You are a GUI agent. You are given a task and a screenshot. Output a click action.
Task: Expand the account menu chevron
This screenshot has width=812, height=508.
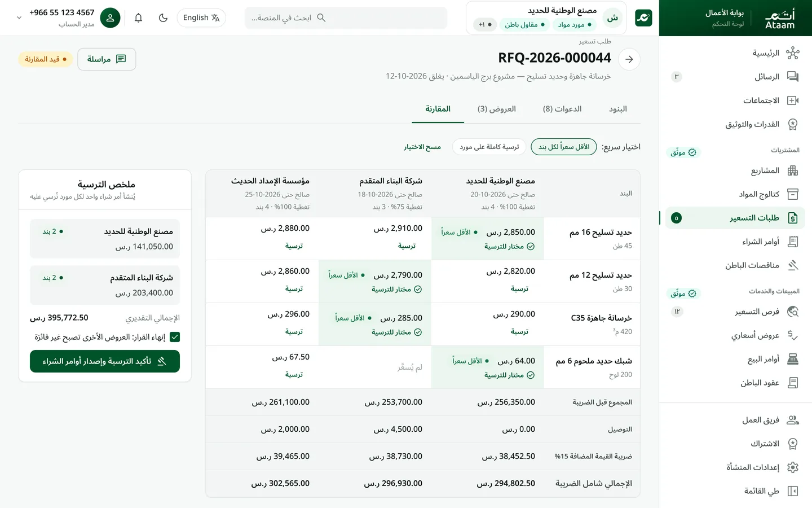[x=19, y=18]
